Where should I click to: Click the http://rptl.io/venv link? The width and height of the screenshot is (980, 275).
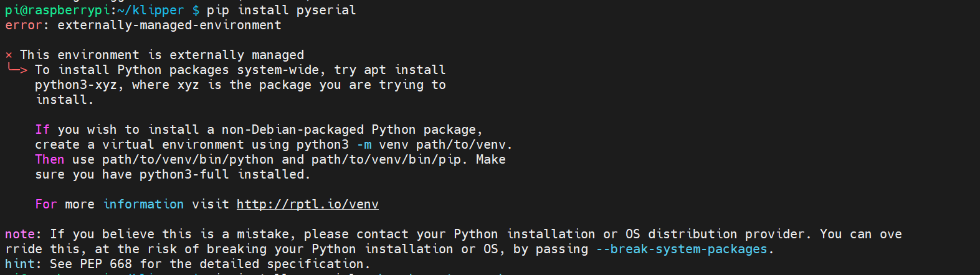pyautogui.click(x=307, y=205)
